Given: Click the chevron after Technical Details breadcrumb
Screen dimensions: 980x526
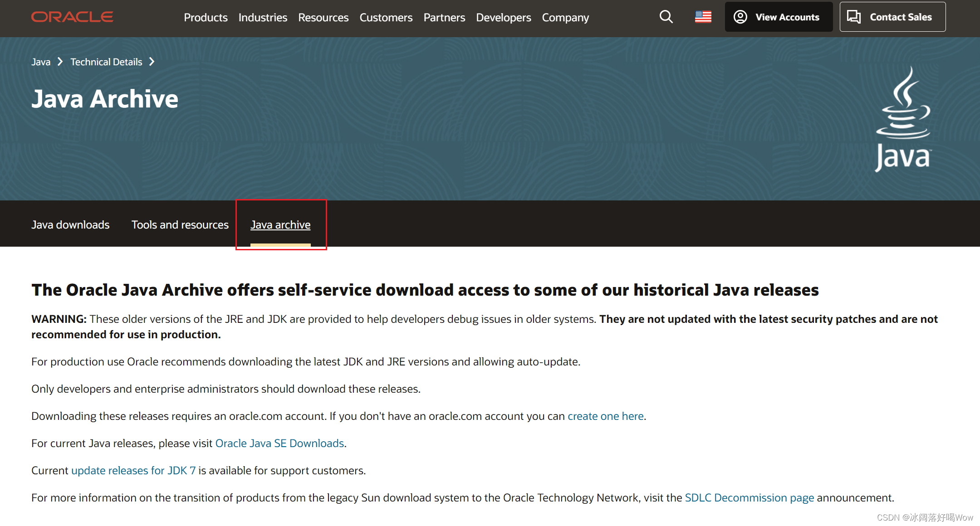Looking at the screenshot, I should (152, 62).
